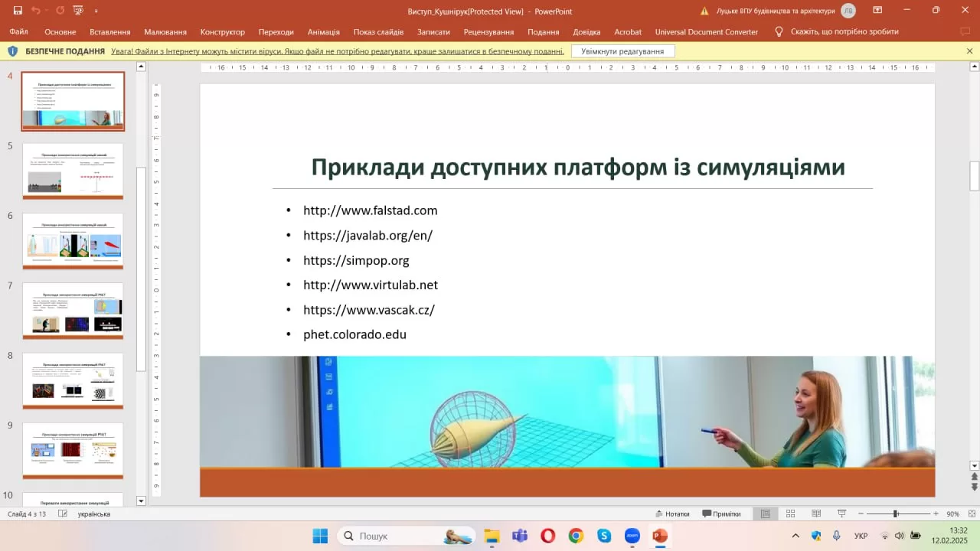Open the Файл menu
The height and width of the screenshot is (551, 980).
(x=19, y=32)
